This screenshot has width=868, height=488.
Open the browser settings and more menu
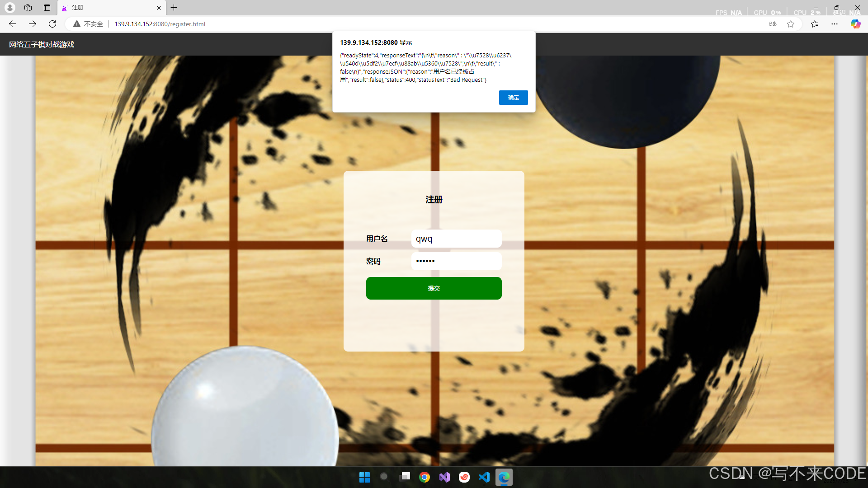pos(835,24)
